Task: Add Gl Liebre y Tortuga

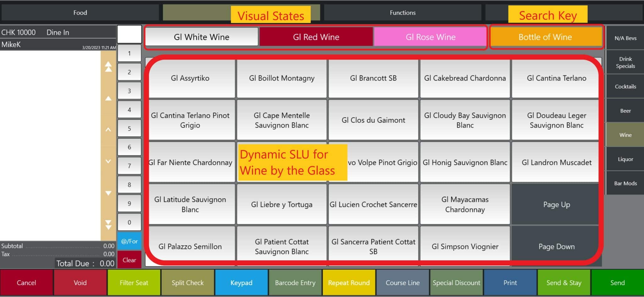Action: pos(282,204)
